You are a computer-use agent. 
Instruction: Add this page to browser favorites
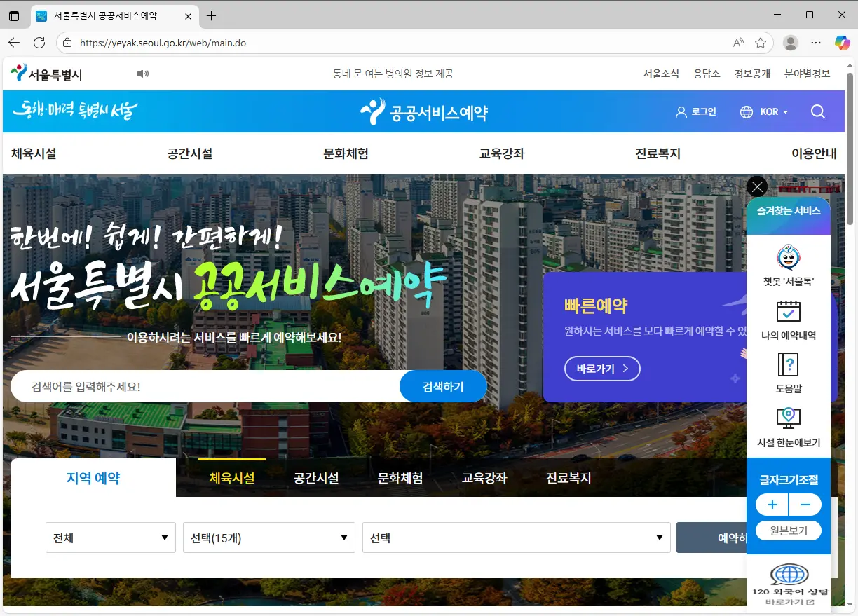pos(761,43)
